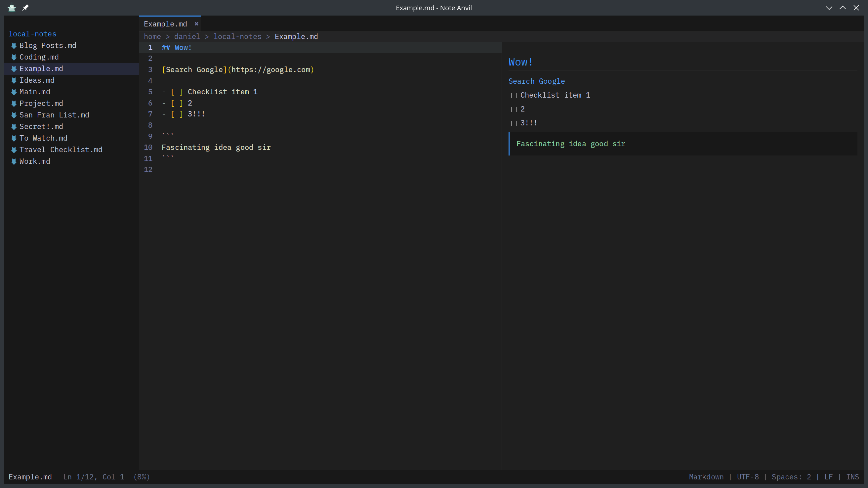Screen dimensions: 868x488
Task: Click the shade-down chevron in titlebar
Action: [829, 8]
